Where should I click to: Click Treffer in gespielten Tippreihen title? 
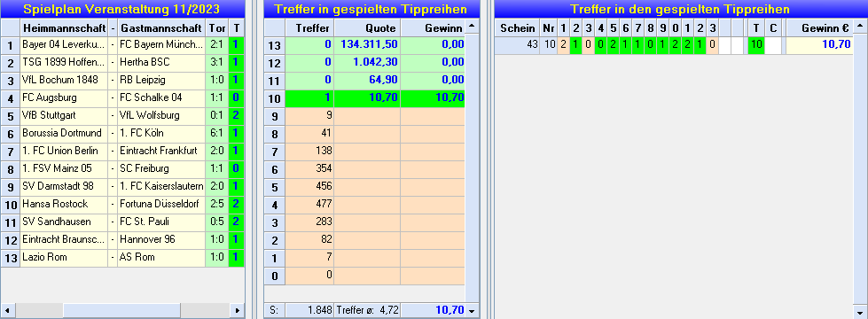[x=371, y=9]
